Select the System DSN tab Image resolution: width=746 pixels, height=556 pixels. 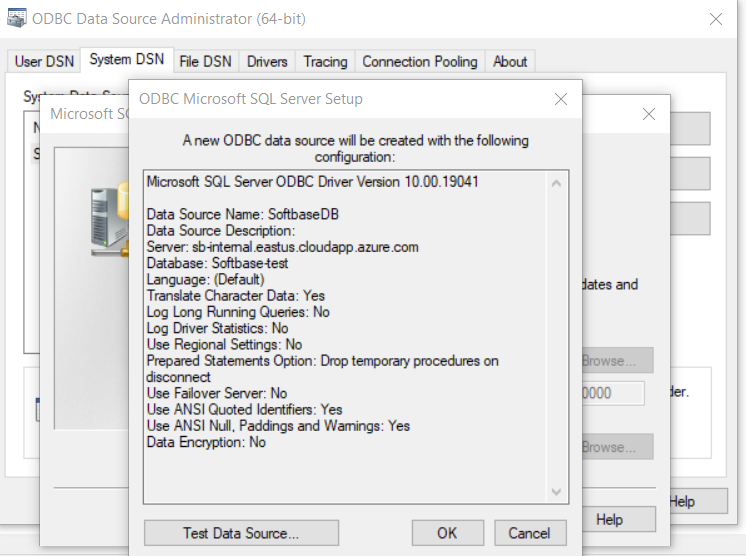[x=127, y=59]
